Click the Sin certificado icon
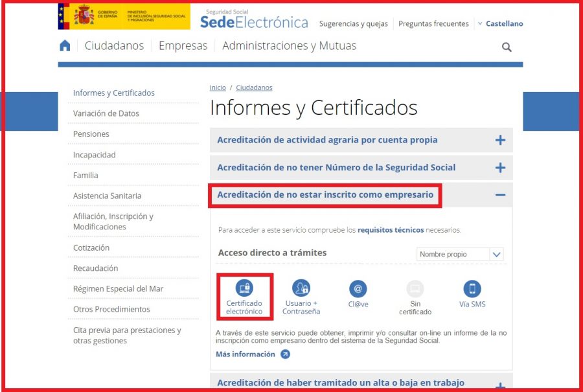The width and height of the screenshot is (583, 392). 415,287
